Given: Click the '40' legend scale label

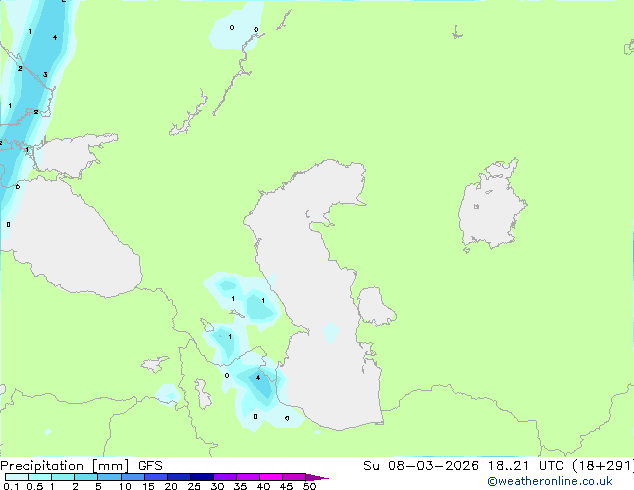Looking at the screenshot, I should point(263,486).
